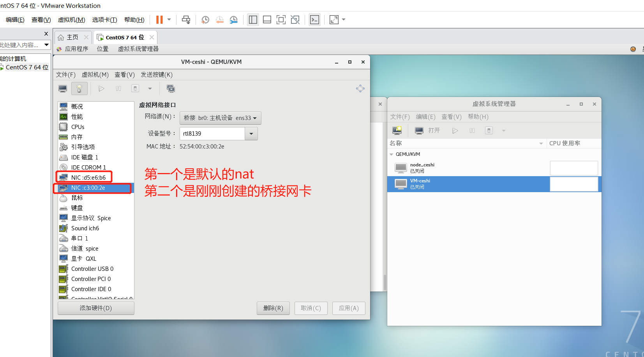Open 发送按键(K) menu in VM-ceshi window
The height and width of the screenshot is (357, 644).
[x=157, y=74]
